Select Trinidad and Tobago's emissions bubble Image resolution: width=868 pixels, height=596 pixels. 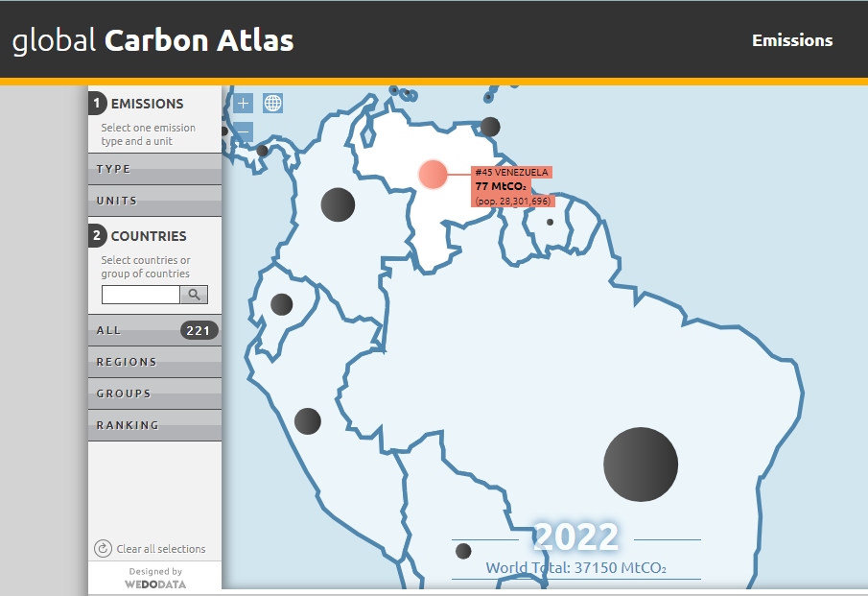[490, 127]
